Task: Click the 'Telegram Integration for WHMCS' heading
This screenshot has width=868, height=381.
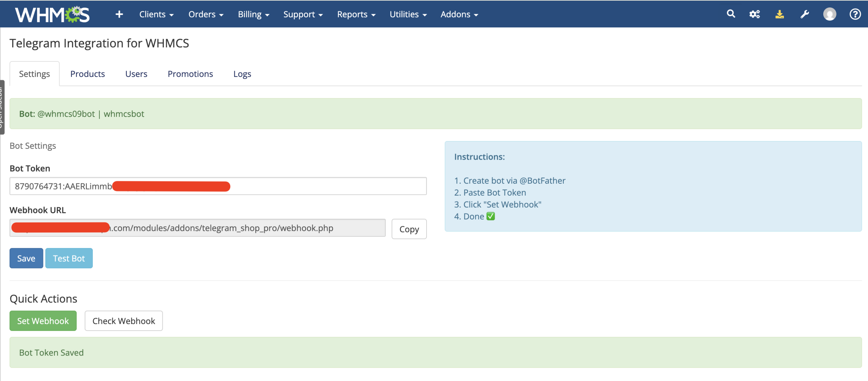Action: coord(99,43)
